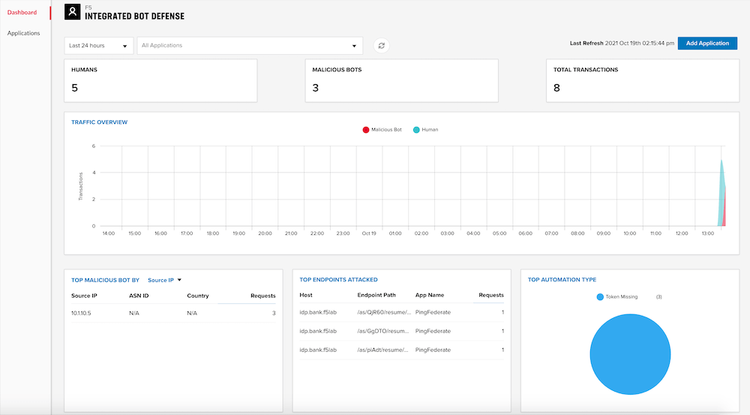
Task: Sort malicious bots by Requests column
Action: [x=262, y=296]
